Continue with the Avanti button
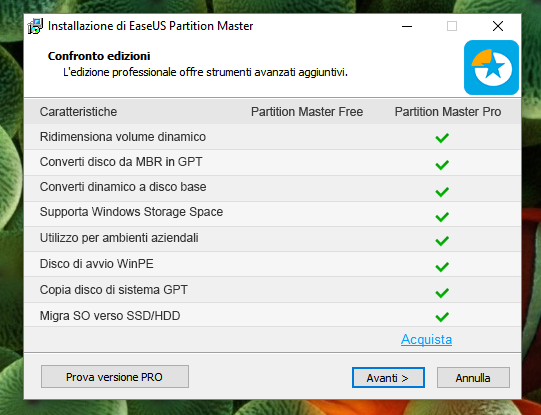The height and width of the screenshot is (415, 541). tap(388, 378)
